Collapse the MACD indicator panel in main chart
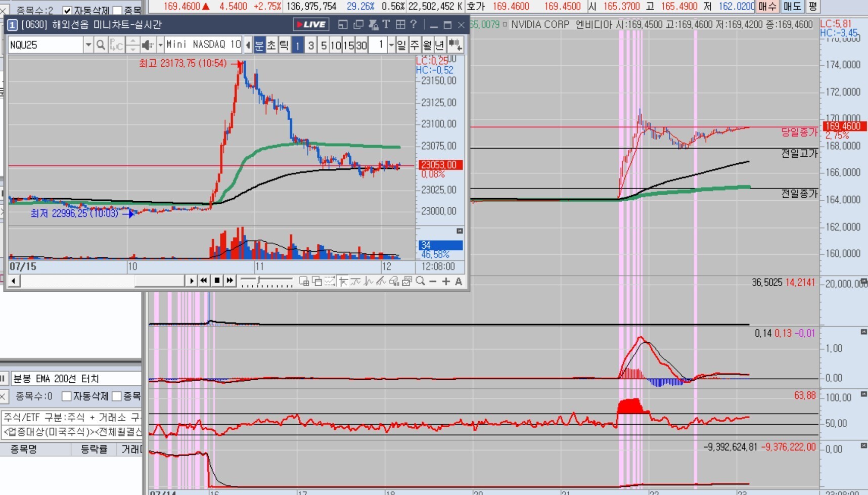The image size is (868, 495). pyautogui.click(x=863, y=332)
